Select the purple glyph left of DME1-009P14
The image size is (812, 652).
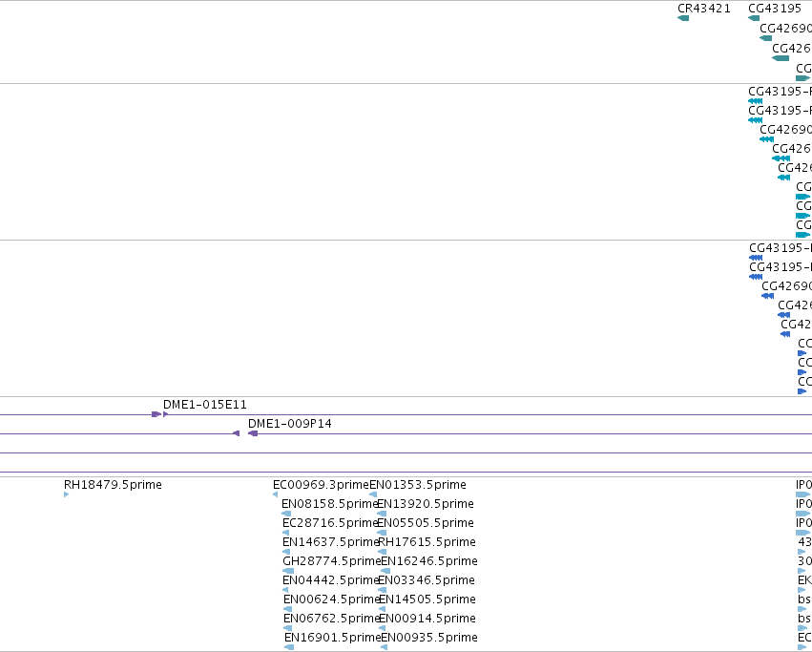pos(236,433)
